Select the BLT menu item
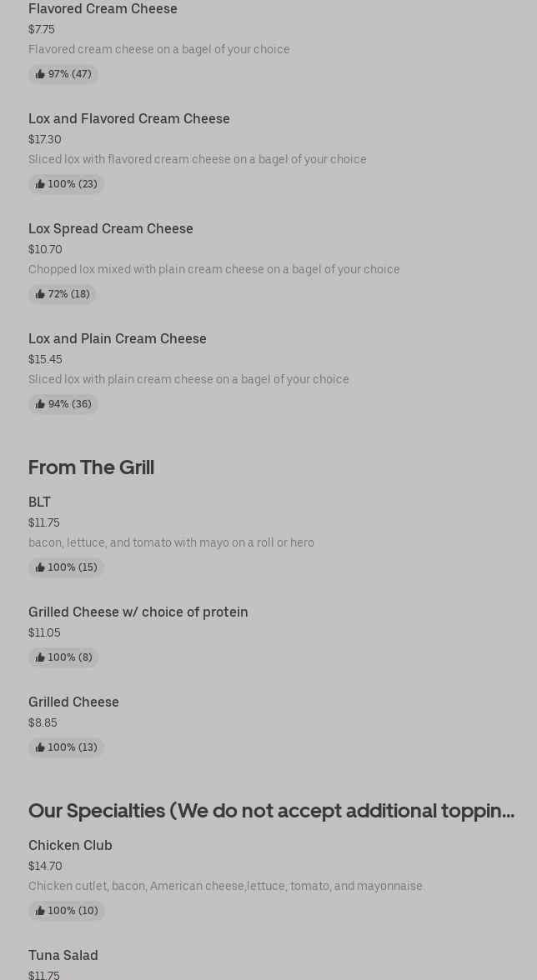This screenshot has width=537, height=980. coord(40,502)
